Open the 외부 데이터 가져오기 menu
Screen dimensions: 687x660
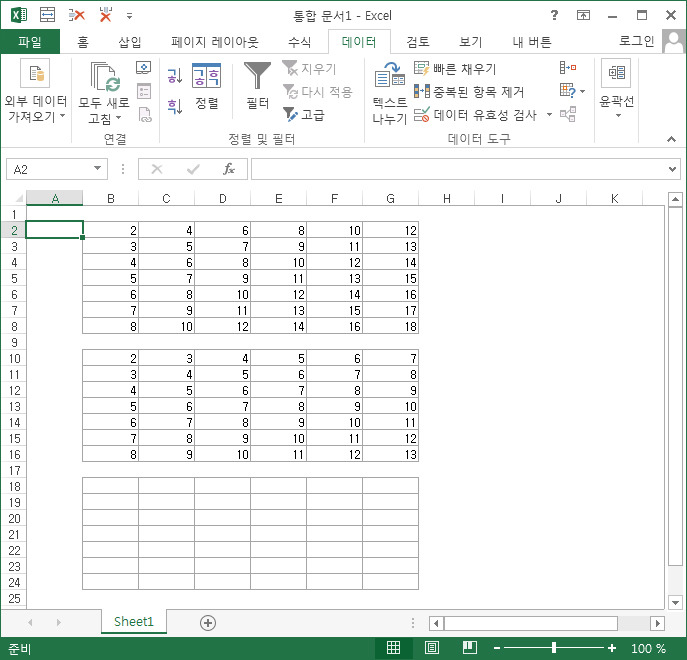[35, 92]
